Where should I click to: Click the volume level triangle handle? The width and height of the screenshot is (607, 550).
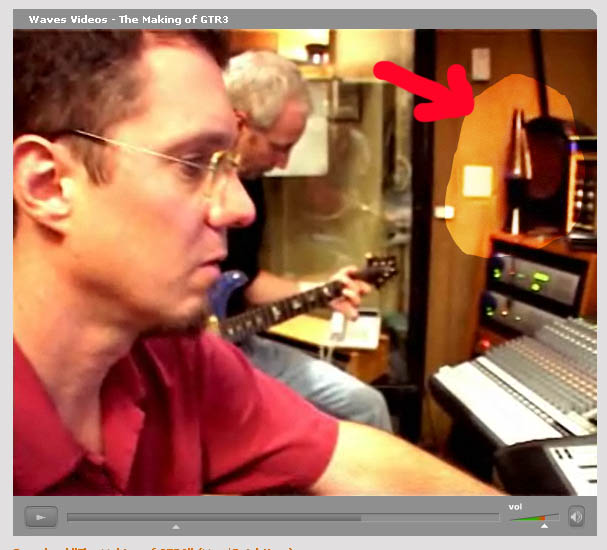(544, 526)
